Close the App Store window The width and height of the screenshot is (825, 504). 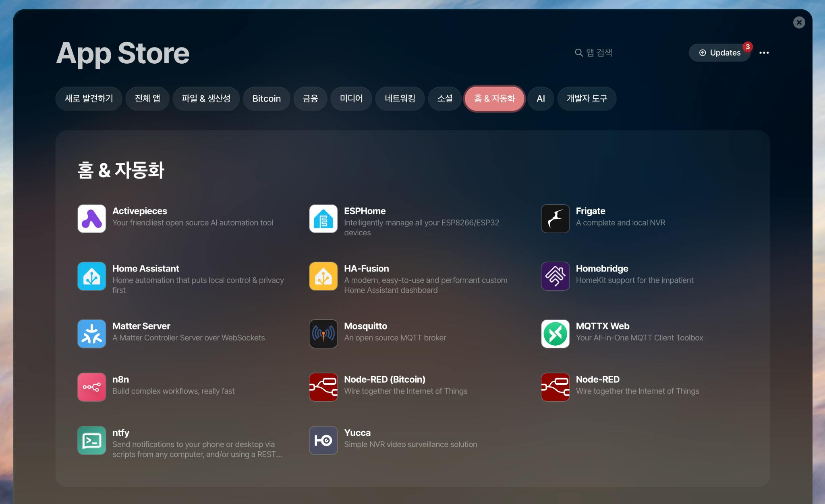(799, 22)
